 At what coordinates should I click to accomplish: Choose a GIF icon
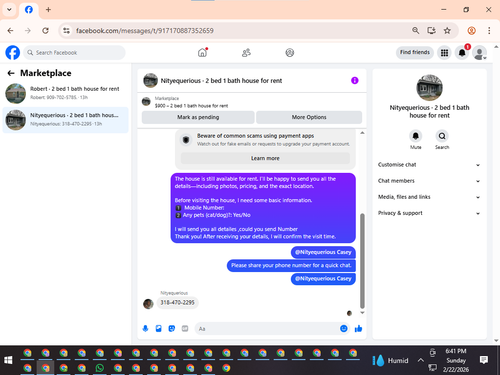coord(185,329)
